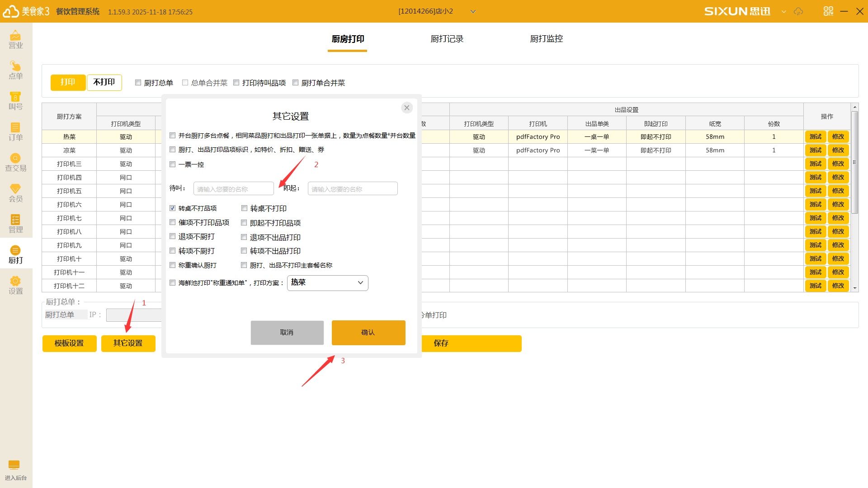Click the 叫号 queue icon
868x488 pixels.
[15, 101]
